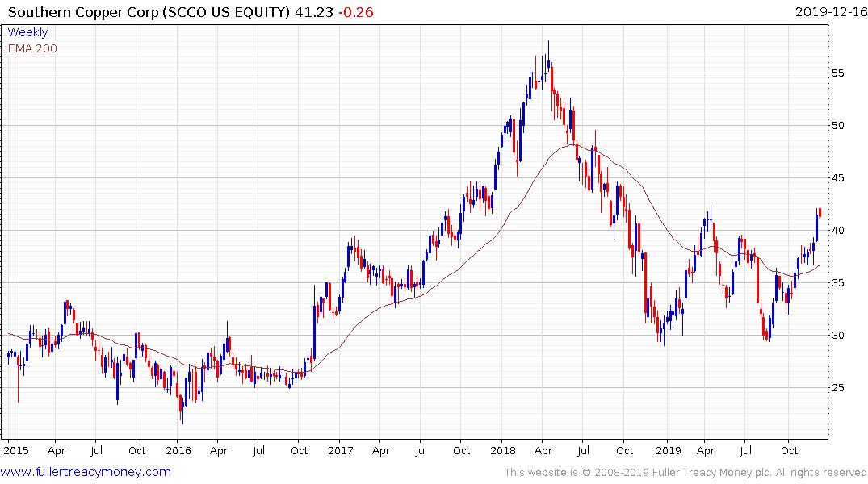Click the 2016 time axis marker
This screenshot has height=484, width=868.
click(x=178, y=450)
